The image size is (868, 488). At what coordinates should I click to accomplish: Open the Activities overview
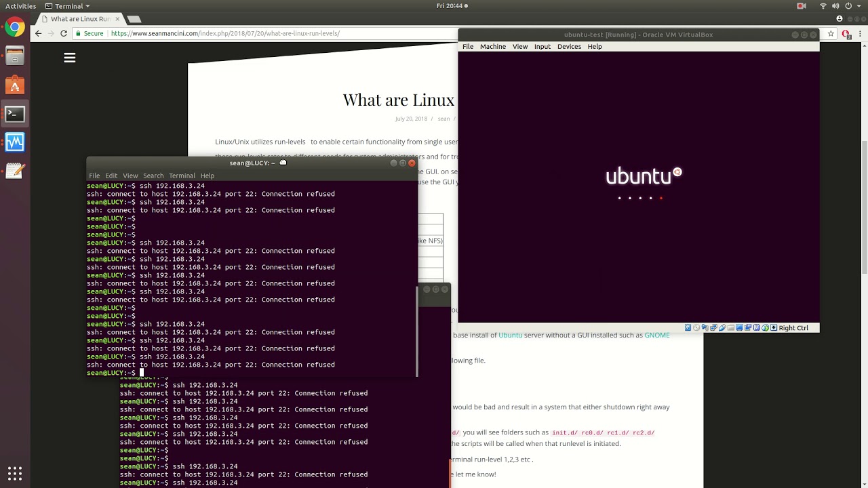click(x=20, y=6)
